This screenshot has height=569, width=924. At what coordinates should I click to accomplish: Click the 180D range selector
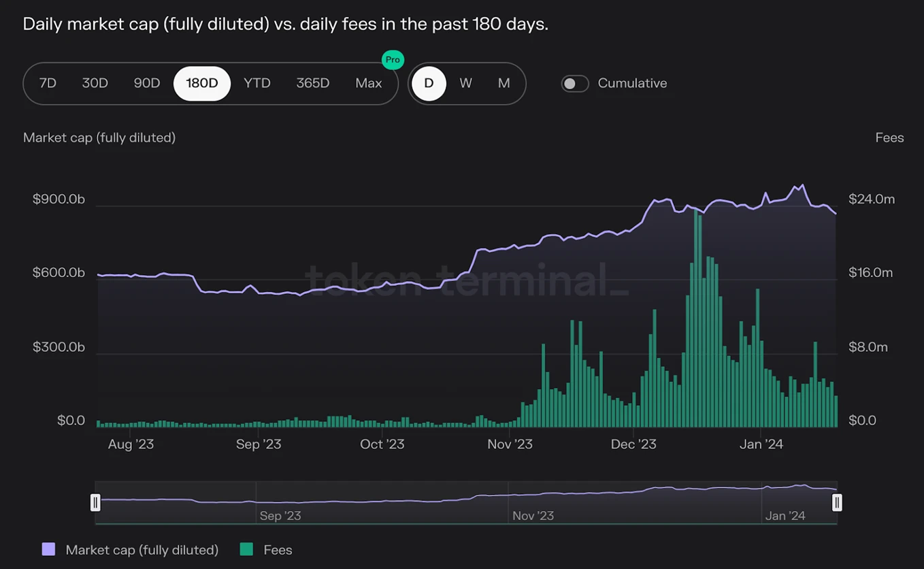[x=201, y=82]
